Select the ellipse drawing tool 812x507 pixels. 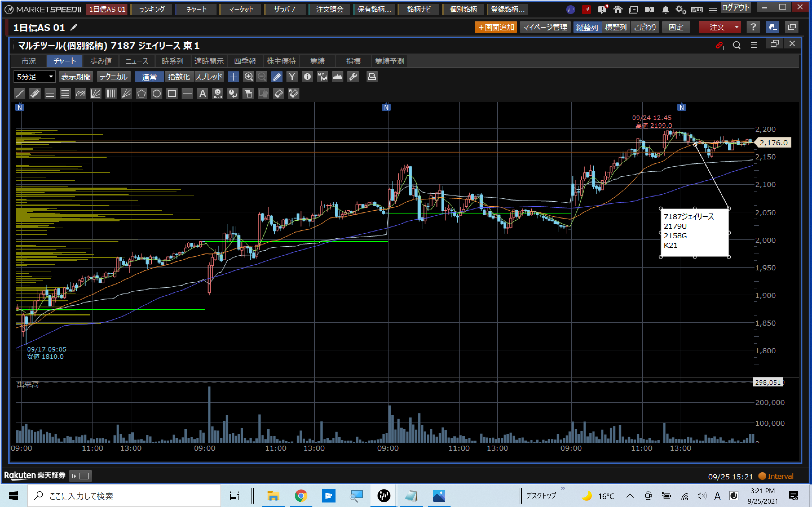[x=156, y=94]
